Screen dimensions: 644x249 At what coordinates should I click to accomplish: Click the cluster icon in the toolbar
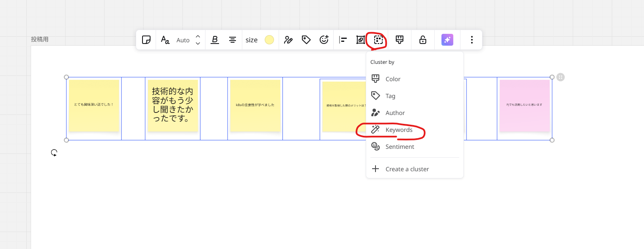coord(378,40)
